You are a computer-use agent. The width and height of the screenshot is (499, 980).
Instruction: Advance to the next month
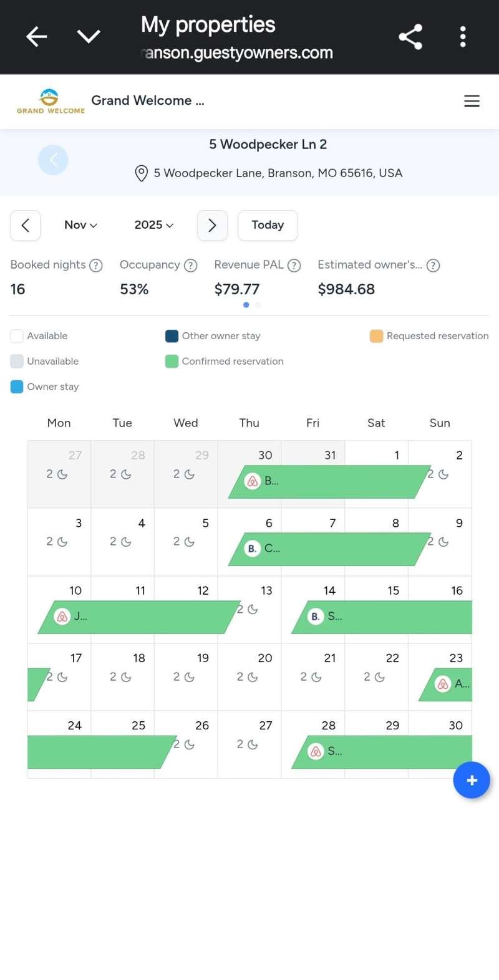212,225
